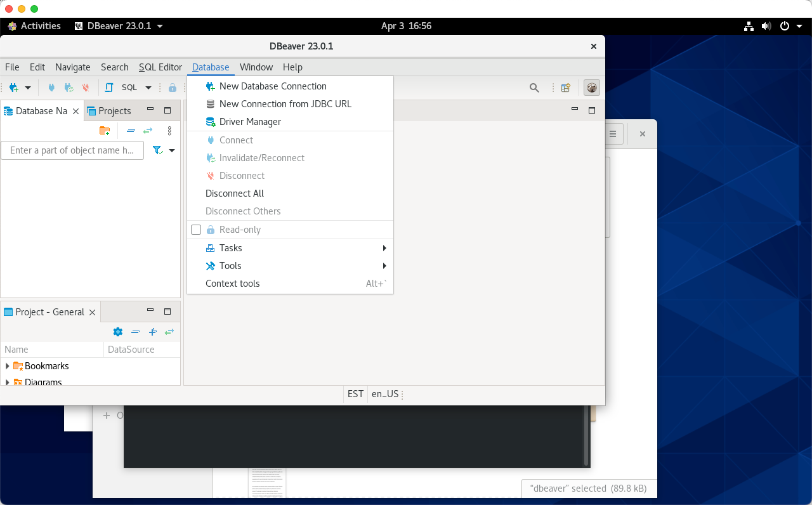Screen dimensions: 812x505
Task: Click the new folder icon in the Navigator
Action: 105,131
